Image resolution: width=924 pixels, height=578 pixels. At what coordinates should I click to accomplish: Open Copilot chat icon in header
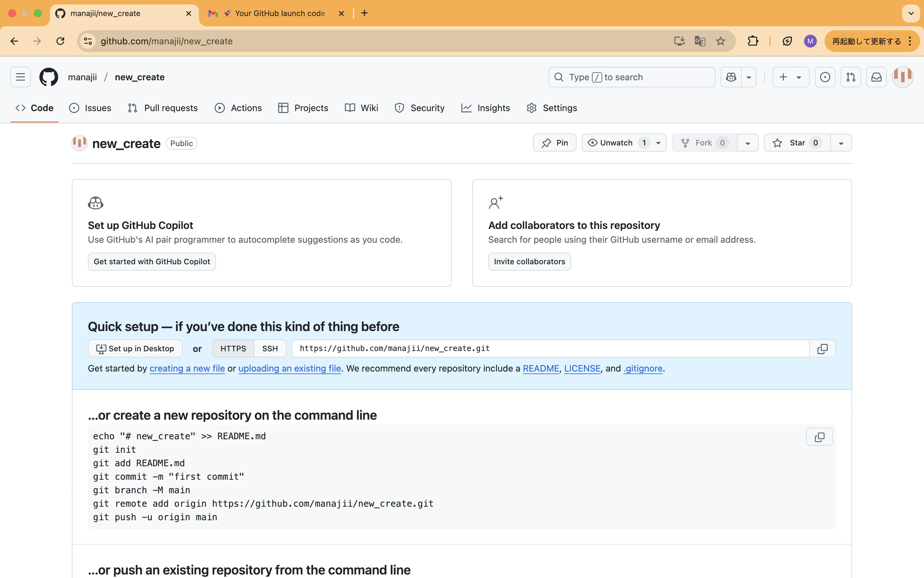(731, 77)
